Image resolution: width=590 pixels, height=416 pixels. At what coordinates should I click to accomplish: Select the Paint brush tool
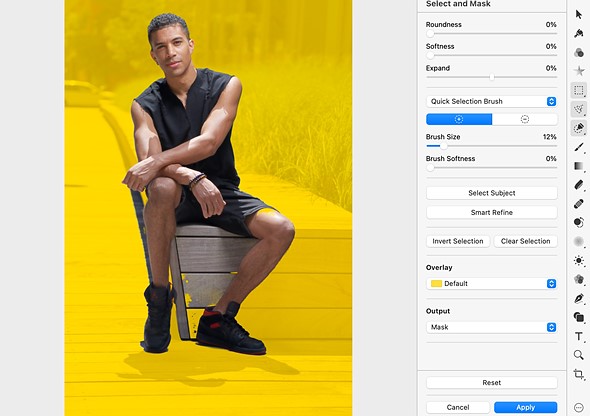click(579, 147)
